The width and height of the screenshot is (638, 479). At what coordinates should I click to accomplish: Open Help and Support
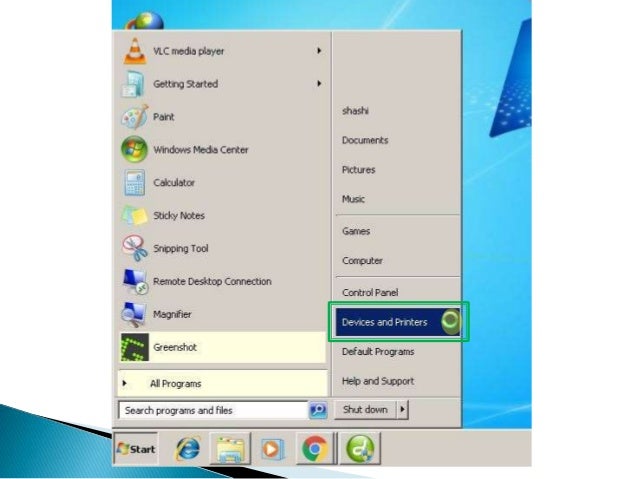pyautogui.click(x=398, y=381)
